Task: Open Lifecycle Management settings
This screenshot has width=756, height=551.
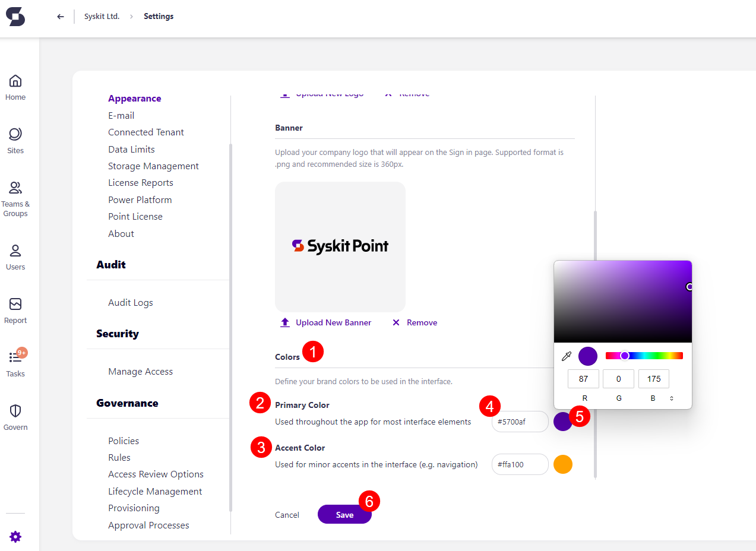Action: coord(155,491)
